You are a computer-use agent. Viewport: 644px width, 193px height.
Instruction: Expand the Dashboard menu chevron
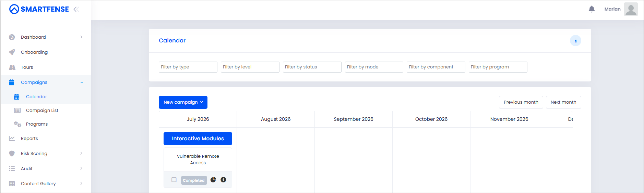pos(81,37)
